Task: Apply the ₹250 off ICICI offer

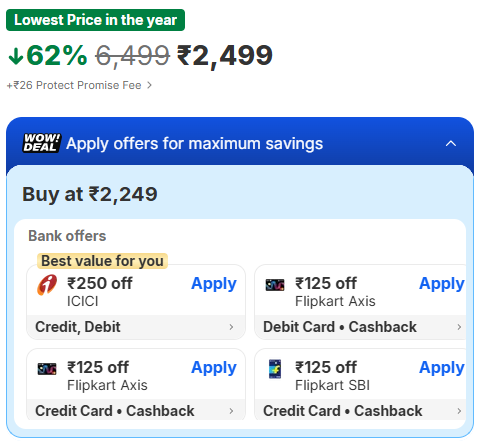Action: click(x=214, y=284)
